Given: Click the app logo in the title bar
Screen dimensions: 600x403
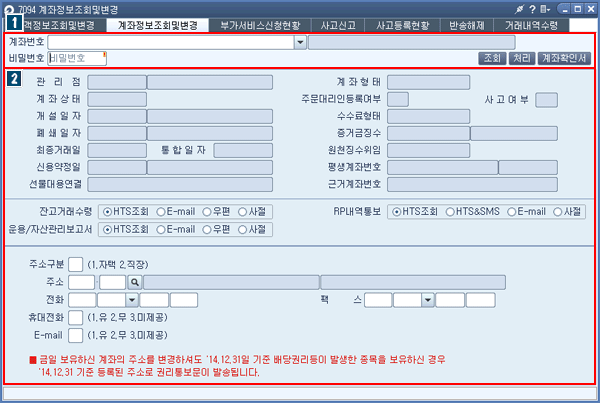Looking at the screenshot, I should tap(8, 9).
